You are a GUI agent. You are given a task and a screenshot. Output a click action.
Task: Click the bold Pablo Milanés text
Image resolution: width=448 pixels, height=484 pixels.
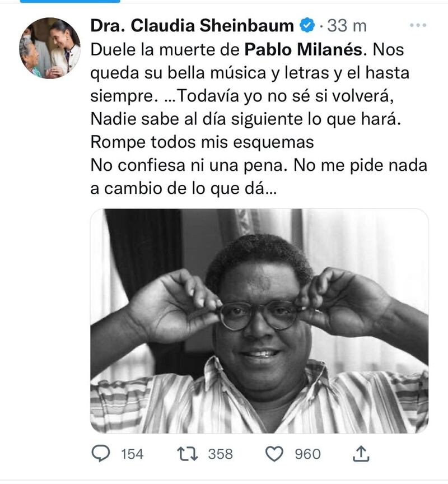(303, 49)
